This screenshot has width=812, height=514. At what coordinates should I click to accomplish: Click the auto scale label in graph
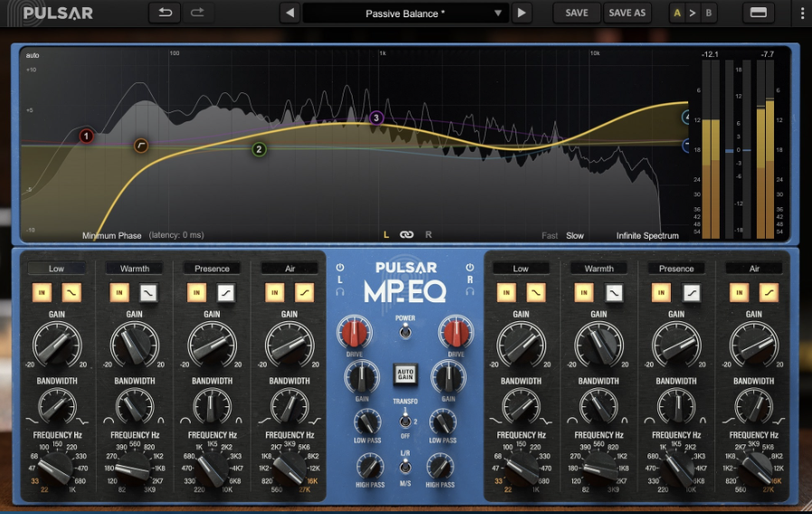tap(33, 55)
